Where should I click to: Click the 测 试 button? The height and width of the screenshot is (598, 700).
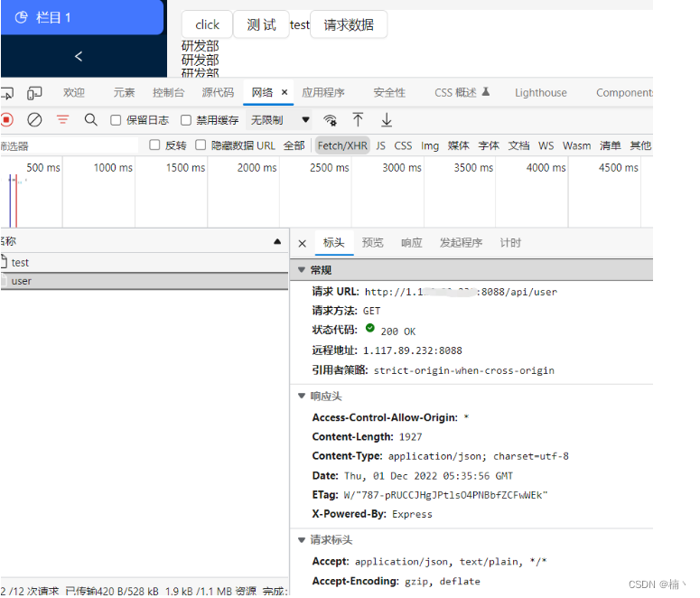(x=262, y=24)
